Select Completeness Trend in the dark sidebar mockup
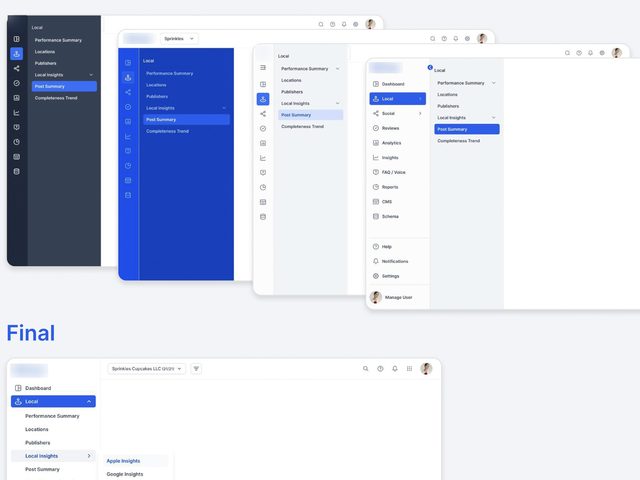This screenshot has height=480, width=640. coord(56,98)
